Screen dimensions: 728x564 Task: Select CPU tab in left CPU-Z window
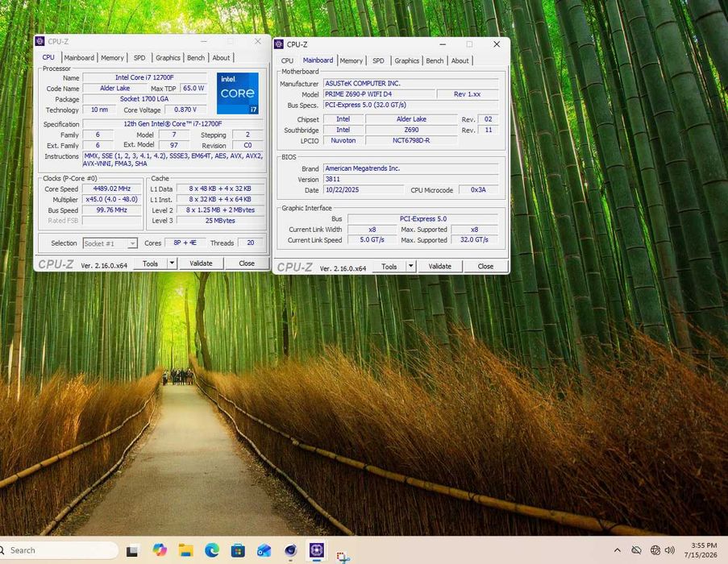pos(48,57)
